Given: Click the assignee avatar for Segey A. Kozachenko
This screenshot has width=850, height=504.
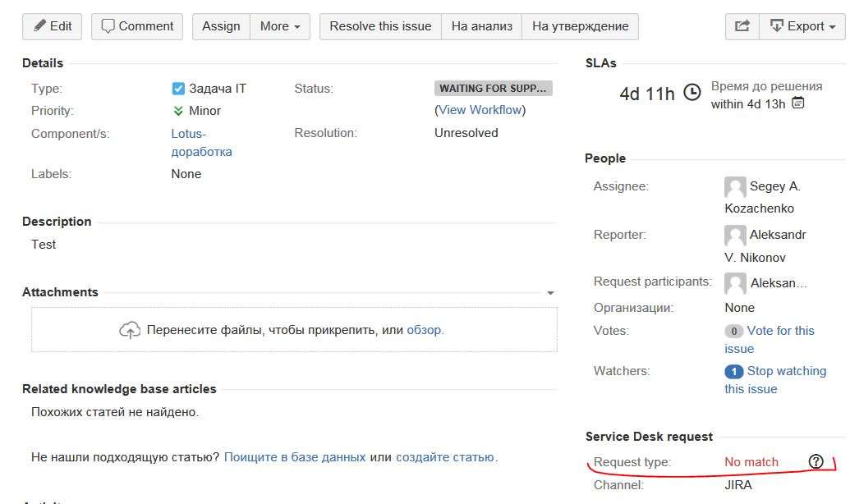Looking at the screenshot, I should (x=735, y=187).
